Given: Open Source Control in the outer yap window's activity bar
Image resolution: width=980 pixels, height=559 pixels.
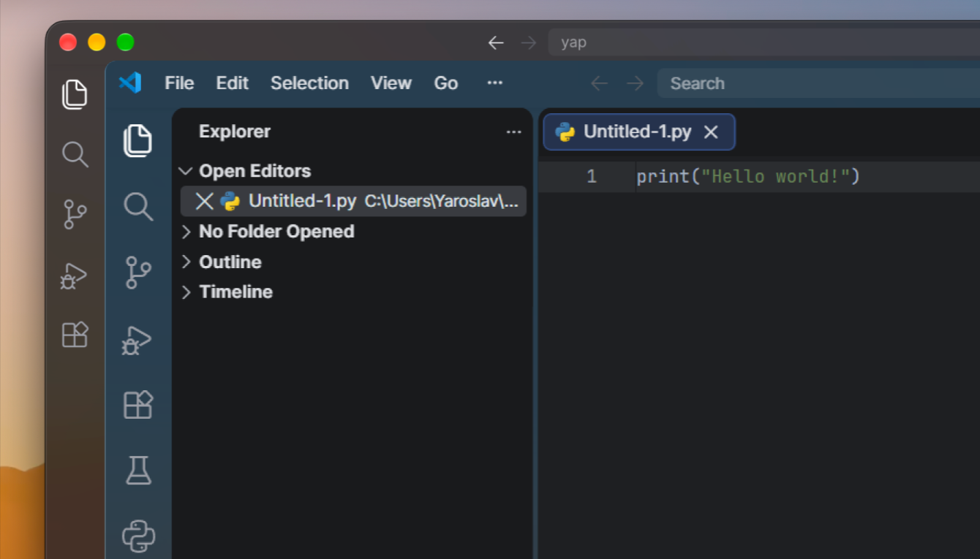Looking at the screenshot, I should coord(75,215).
